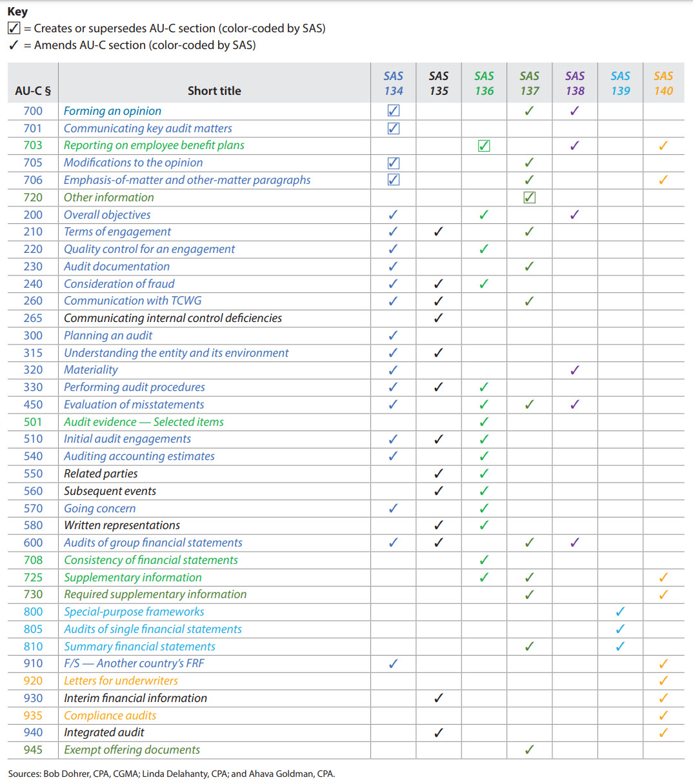Toggle the SAS 137 checkbox for Other information
Viewport: 693px width, 784px height.
tap(529, 197)
